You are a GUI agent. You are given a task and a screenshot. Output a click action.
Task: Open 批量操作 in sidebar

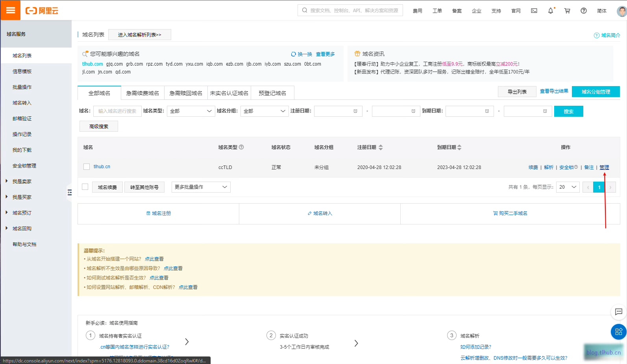(22, 87)
